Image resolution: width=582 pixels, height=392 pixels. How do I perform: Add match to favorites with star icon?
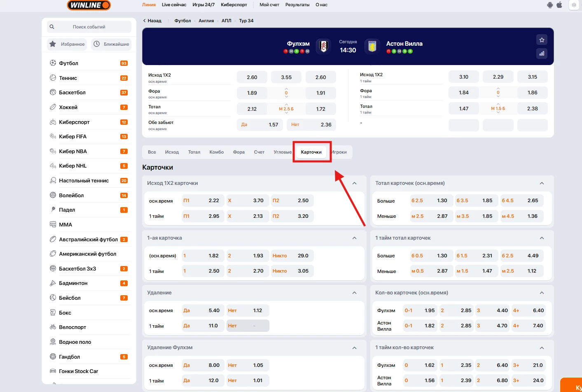point(542,40)
